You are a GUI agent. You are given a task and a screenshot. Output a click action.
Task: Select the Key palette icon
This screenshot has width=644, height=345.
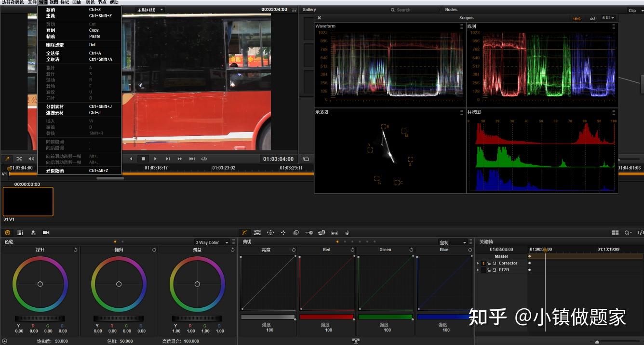point(309,233)
